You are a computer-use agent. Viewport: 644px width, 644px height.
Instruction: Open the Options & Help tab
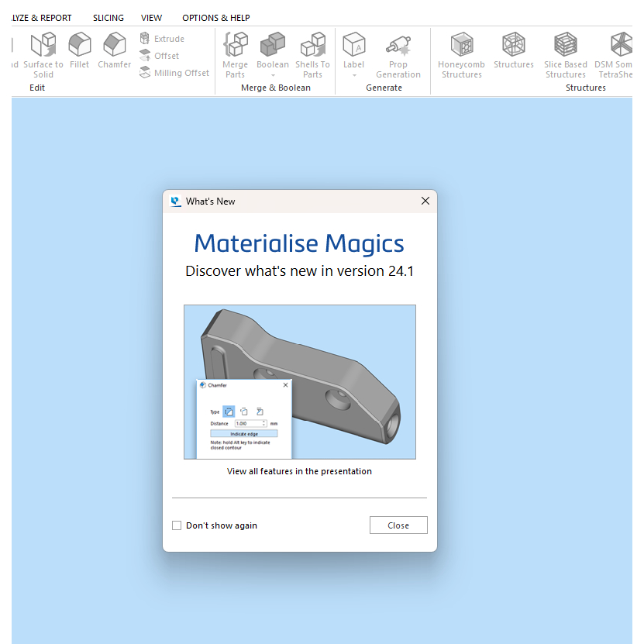click(x=215, y=18)
